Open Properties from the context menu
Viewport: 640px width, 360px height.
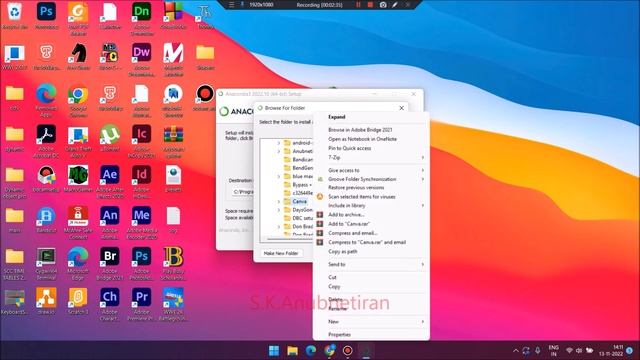click(371, 335)
